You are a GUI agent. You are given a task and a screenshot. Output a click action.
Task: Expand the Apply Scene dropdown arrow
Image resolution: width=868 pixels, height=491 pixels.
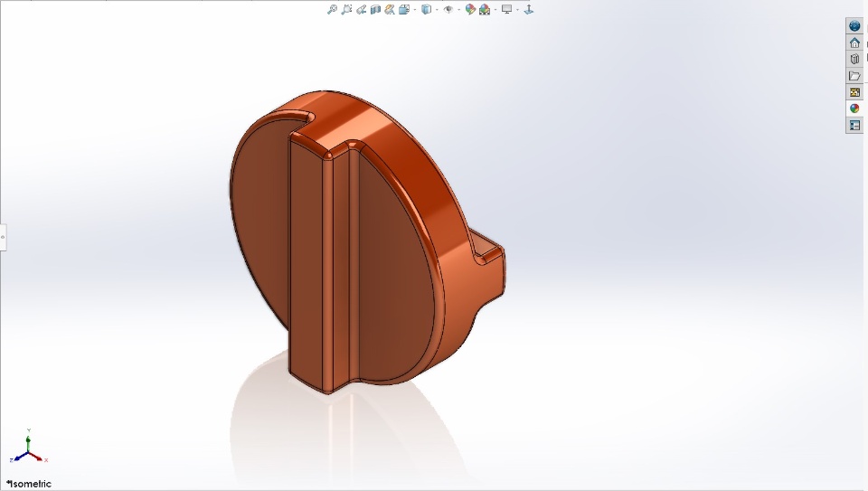(495, 9)
